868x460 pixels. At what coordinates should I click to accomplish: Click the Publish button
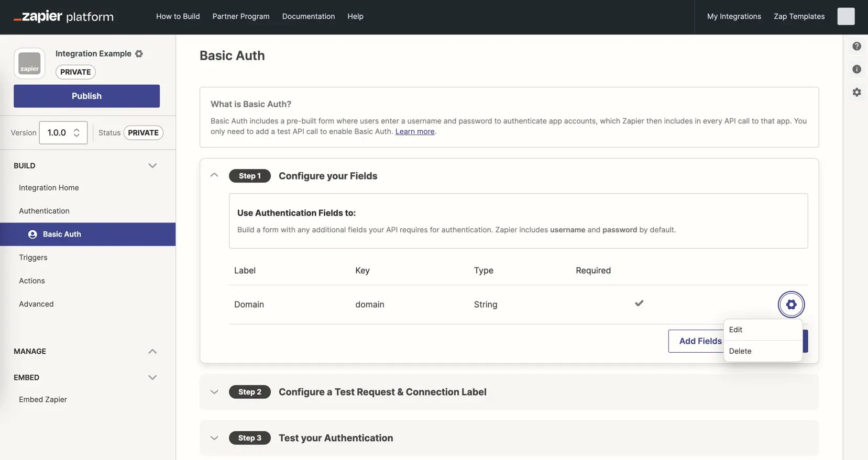pos(86,96)
